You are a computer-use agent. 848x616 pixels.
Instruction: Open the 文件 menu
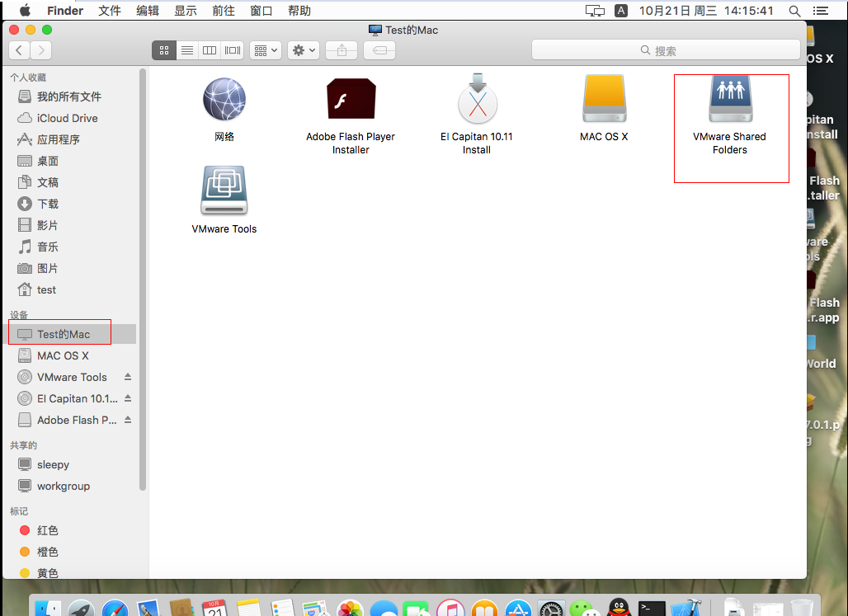click(109, 11)
